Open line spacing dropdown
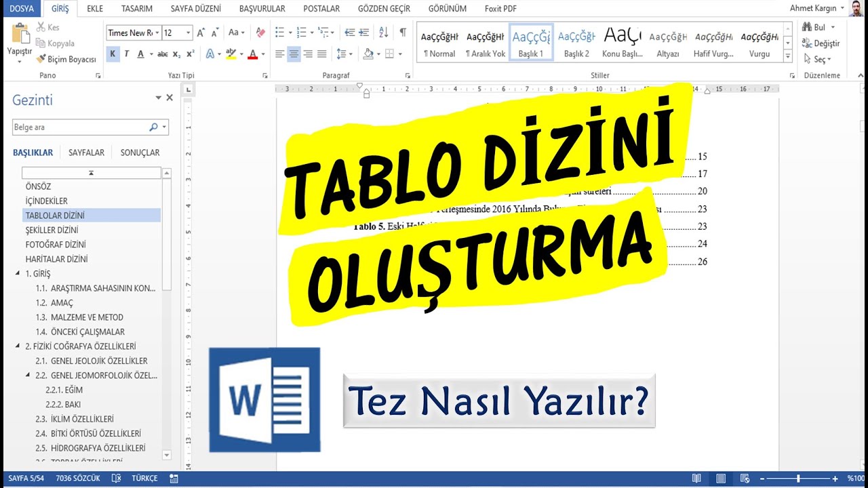The image size is (868, 488). click(x=345, y=54)
